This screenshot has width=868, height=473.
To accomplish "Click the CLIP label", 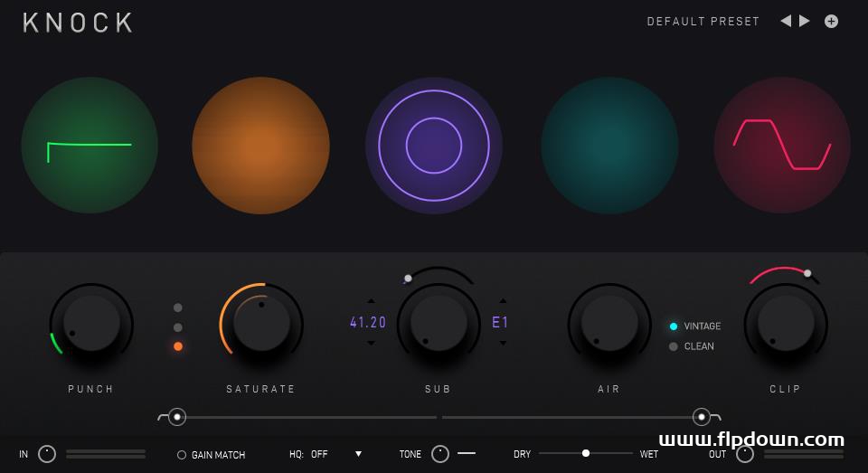I will tap(785, 389).
